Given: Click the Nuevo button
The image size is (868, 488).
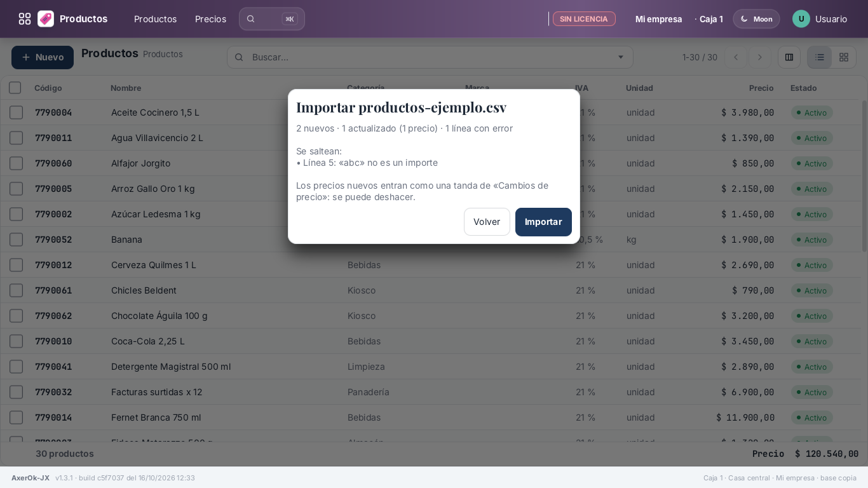Looking at the screenshot, I should [x=43, y=57].
